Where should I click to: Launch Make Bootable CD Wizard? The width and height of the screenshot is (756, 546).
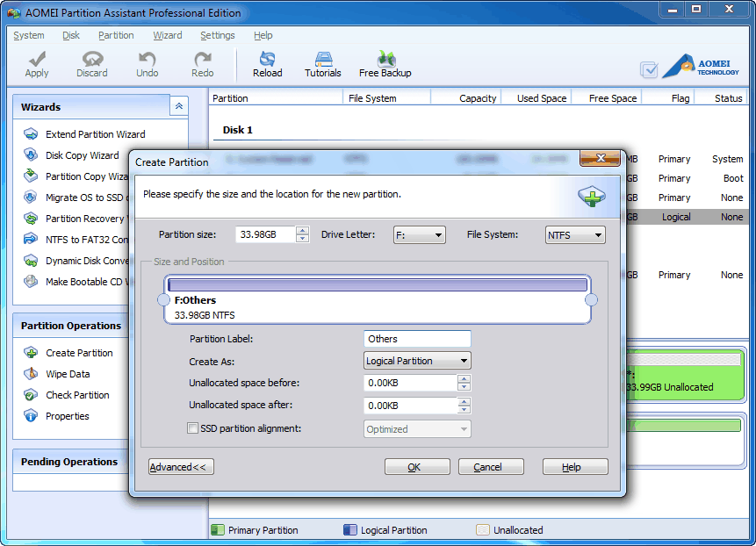point(76,282)
